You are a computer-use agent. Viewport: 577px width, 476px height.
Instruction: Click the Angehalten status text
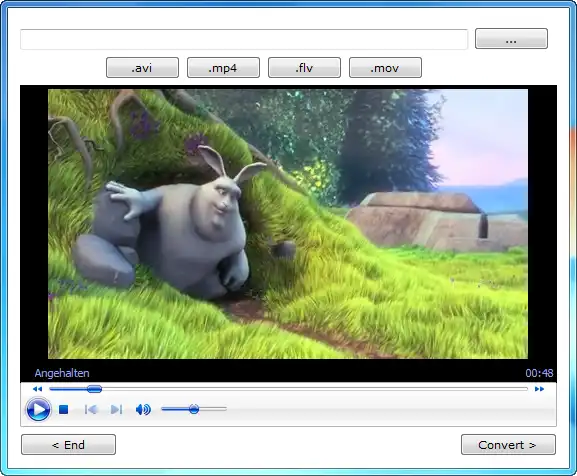click(x=62, y=373)
